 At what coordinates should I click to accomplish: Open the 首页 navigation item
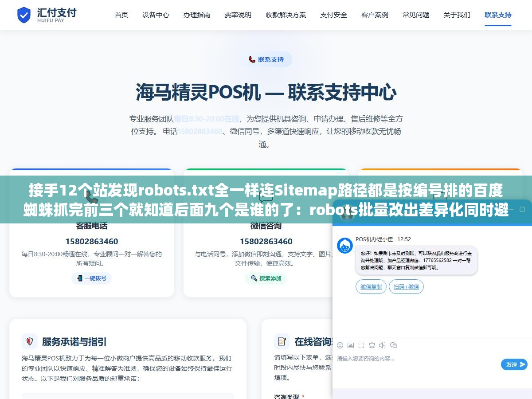click(x=121, y=15)
